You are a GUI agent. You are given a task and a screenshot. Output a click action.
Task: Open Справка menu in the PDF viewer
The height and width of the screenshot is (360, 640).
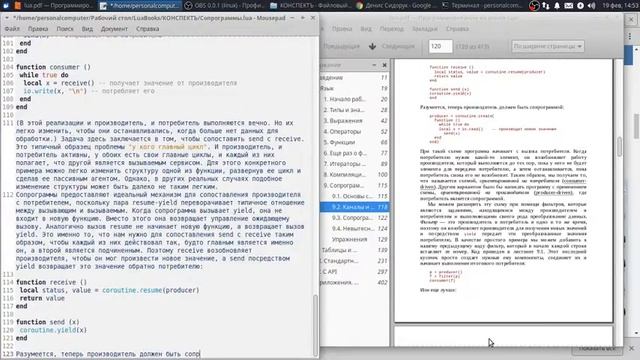pyautogui.click(x=457, y=29)
